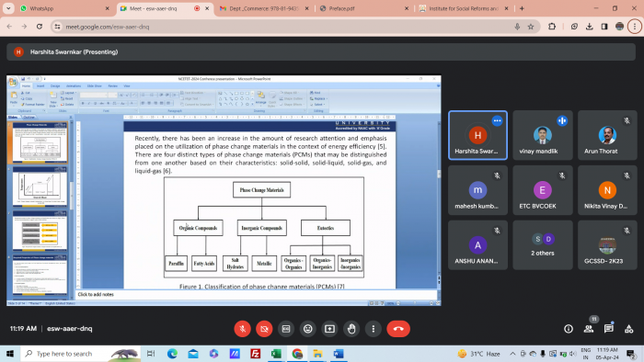Expand the tab search chevron
The image size is (644, 362).
(x=8, y=8)
